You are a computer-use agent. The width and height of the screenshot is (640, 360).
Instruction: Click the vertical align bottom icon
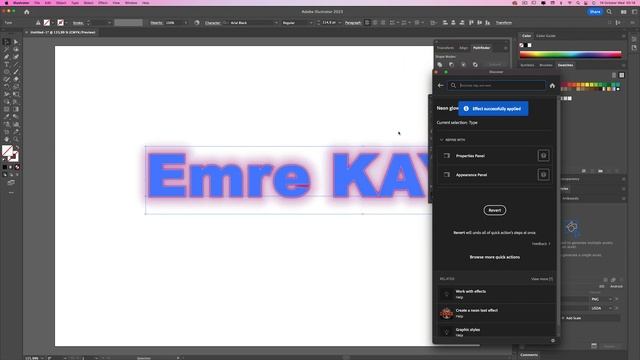[x=488, y=23]
